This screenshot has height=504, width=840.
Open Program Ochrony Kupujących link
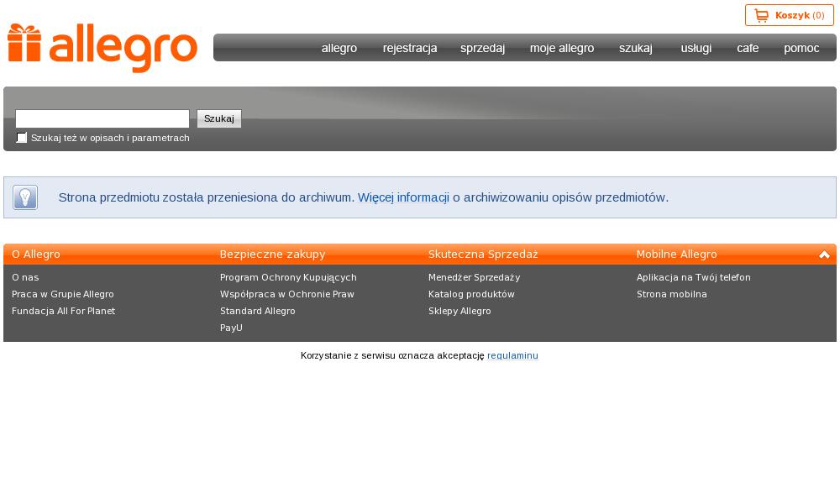[x=288, y=277]
